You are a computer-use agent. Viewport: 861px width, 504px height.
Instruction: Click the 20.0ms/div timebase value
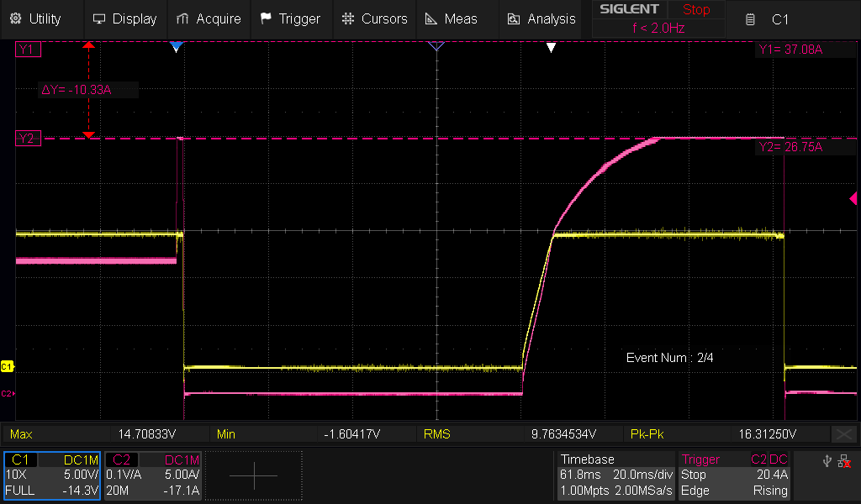[643, 475]
